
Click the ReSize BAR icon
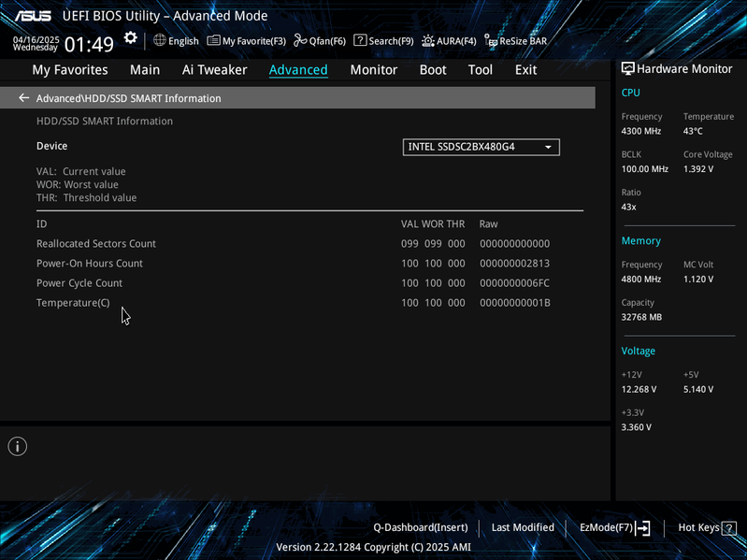coord(491,41)
